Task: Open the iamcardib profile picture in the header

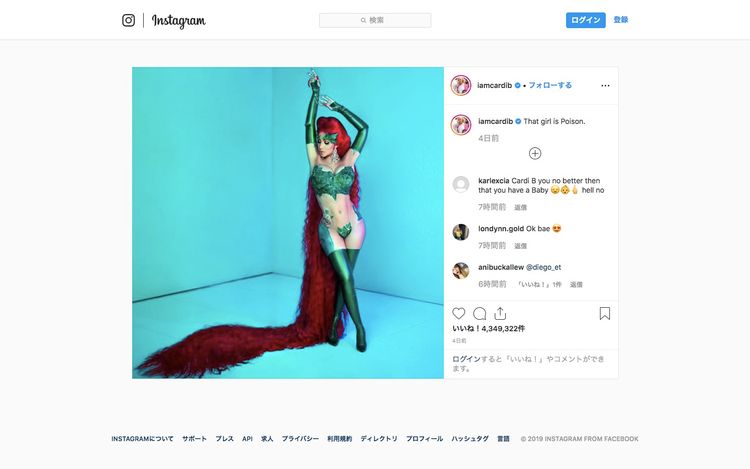Action: [461, 86]
